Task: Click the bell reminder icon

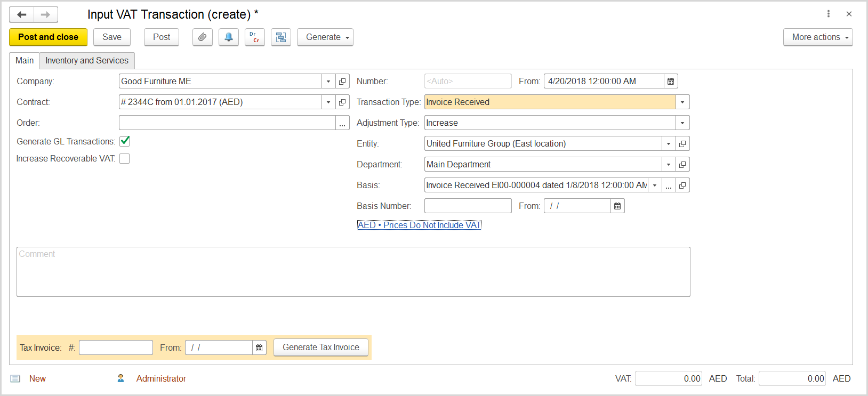Action: coord(229,37)
